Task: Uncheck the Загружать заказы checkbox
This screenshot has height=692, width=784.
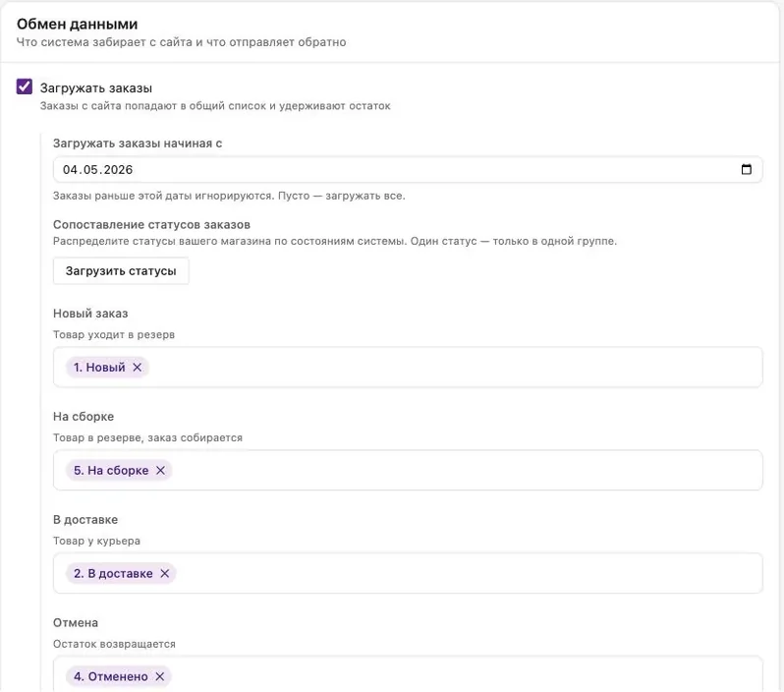Action: coord(25,86)
